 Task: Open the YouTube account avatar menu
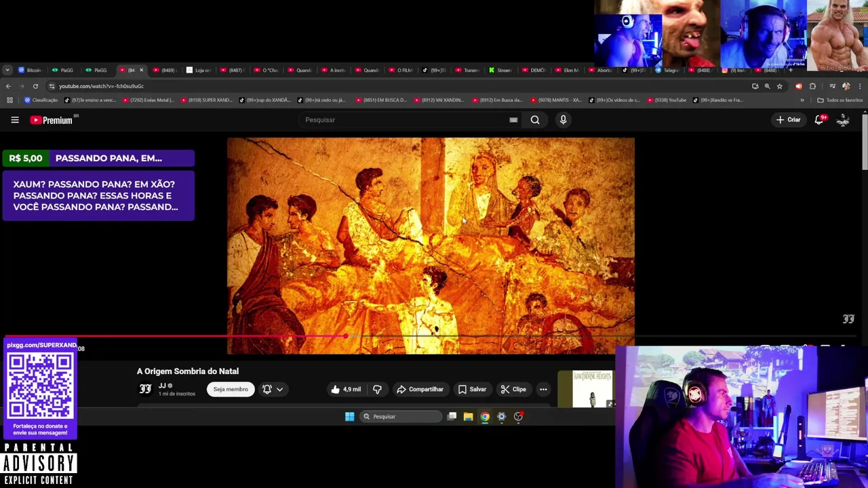click(843, 120)
